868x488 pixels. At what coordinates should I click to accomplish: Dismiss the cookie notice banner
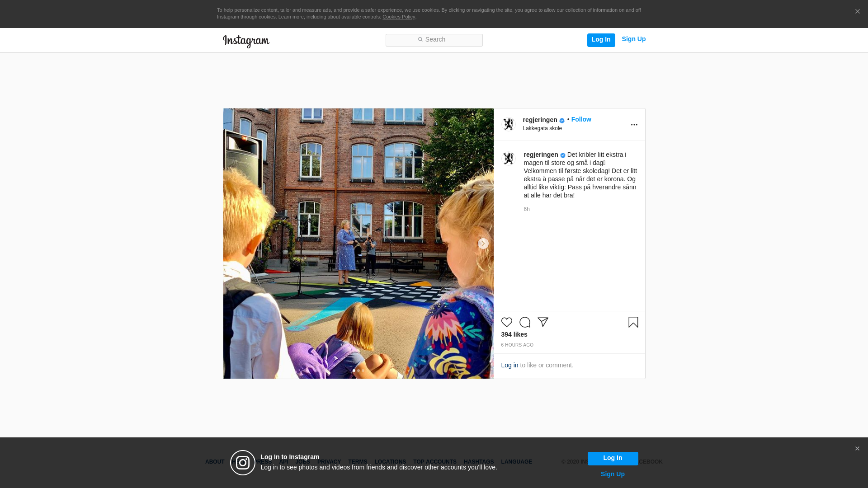point(857,11)
